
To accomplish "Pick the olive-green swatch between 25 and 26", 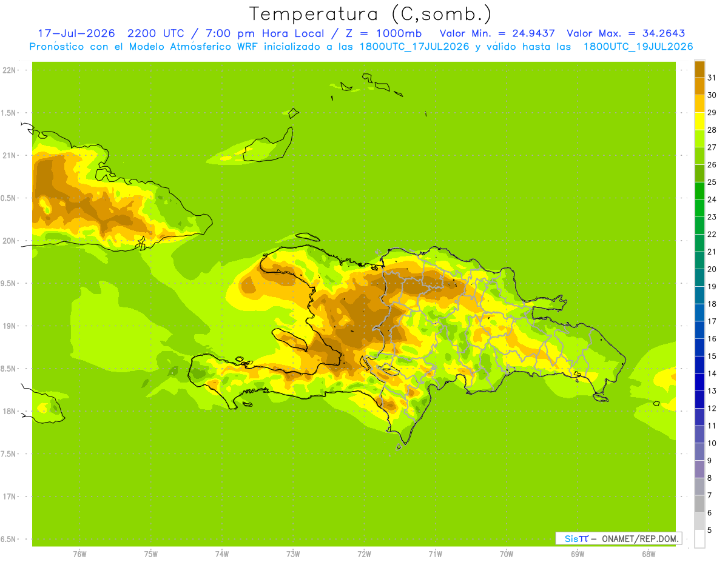I will (699, 173).
